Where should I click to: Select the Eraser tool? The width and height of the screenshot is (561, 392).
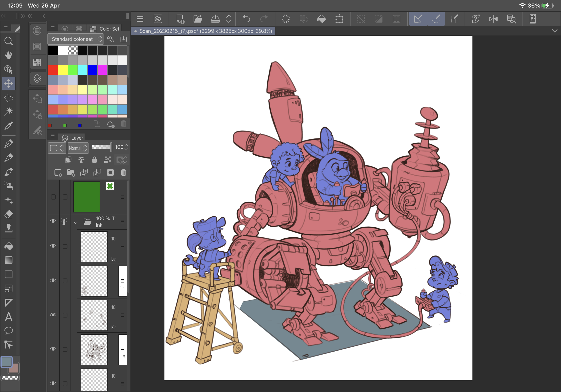click(8, 214)
